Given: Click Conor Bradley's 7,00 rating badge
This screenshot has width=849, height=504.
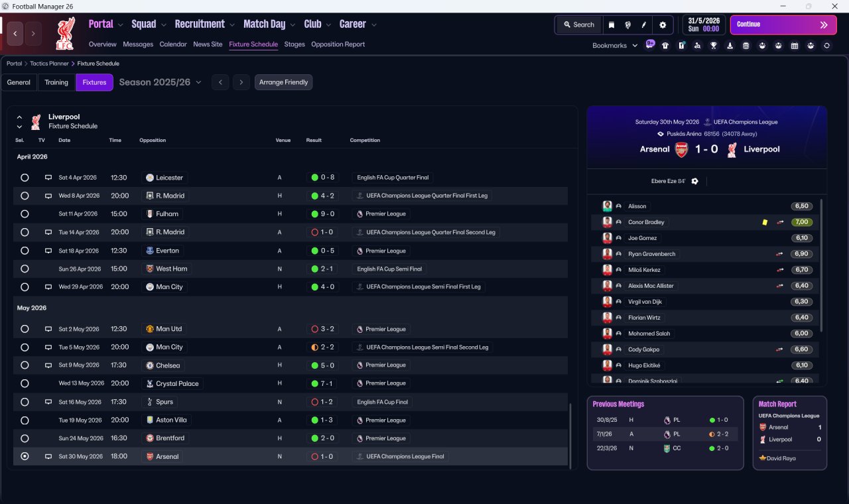Looking at the screenshot, I should click(802, 222).
